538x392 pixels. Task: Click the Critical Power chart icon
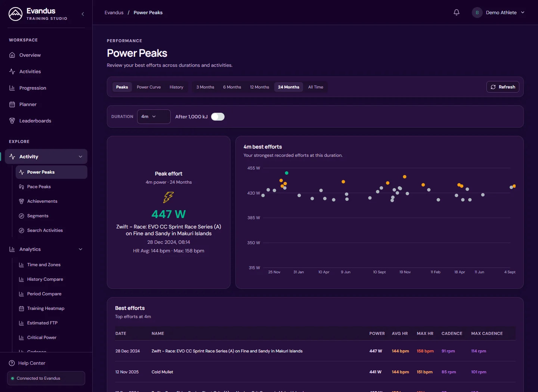tap(21, 337)
